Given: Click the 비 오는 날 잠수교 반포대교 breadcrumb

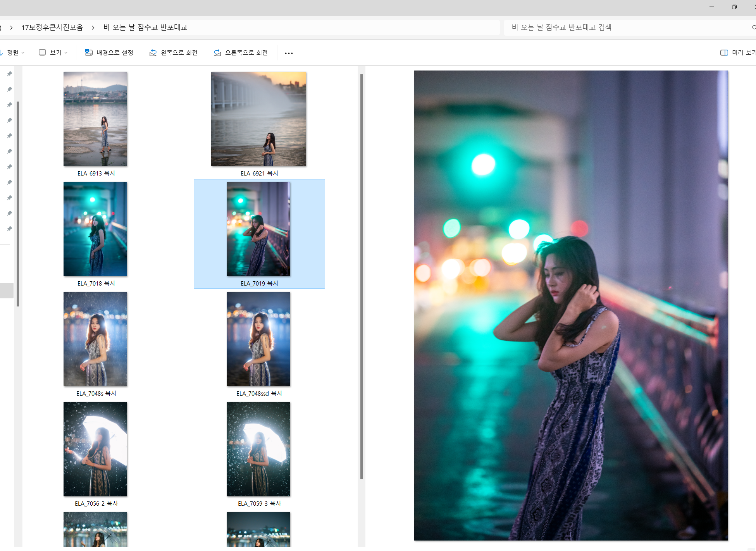Looking at the screenshot, I should pos(145,28).
